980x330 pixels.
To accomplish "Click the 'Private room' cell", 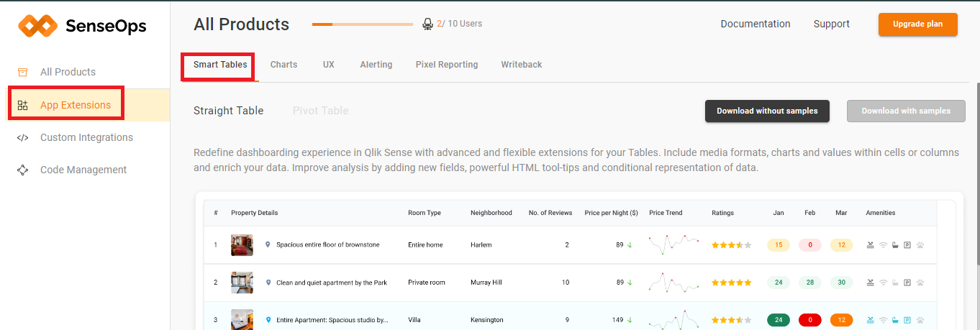I will (427, 283).
